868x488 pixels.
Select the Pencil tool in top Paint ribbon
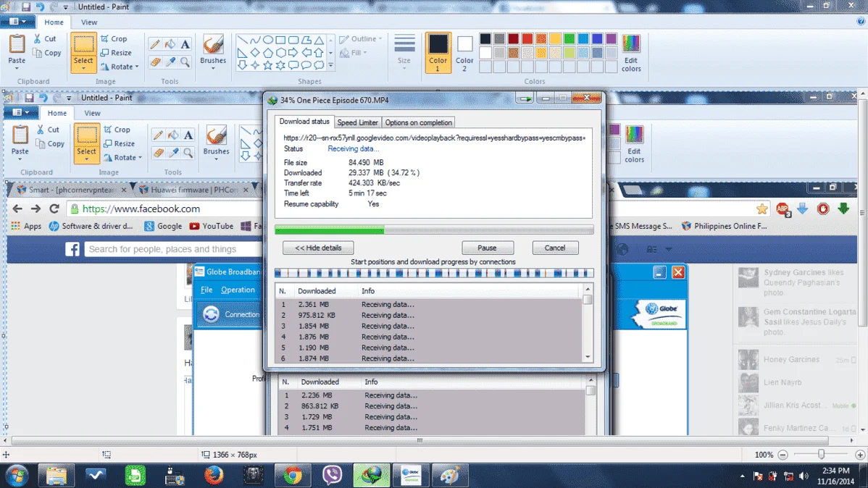point(155,44)
